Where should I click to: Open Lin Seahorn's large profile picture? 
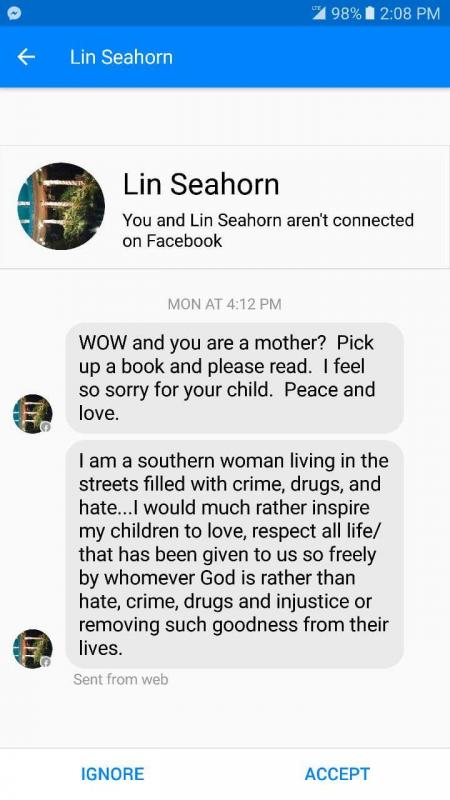61,206
